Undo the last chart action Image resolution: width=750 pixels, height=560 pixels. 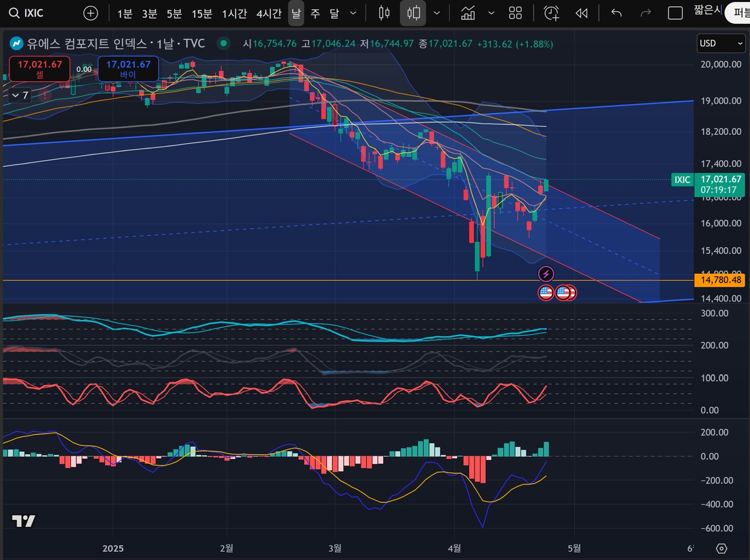tap(616, 12)
